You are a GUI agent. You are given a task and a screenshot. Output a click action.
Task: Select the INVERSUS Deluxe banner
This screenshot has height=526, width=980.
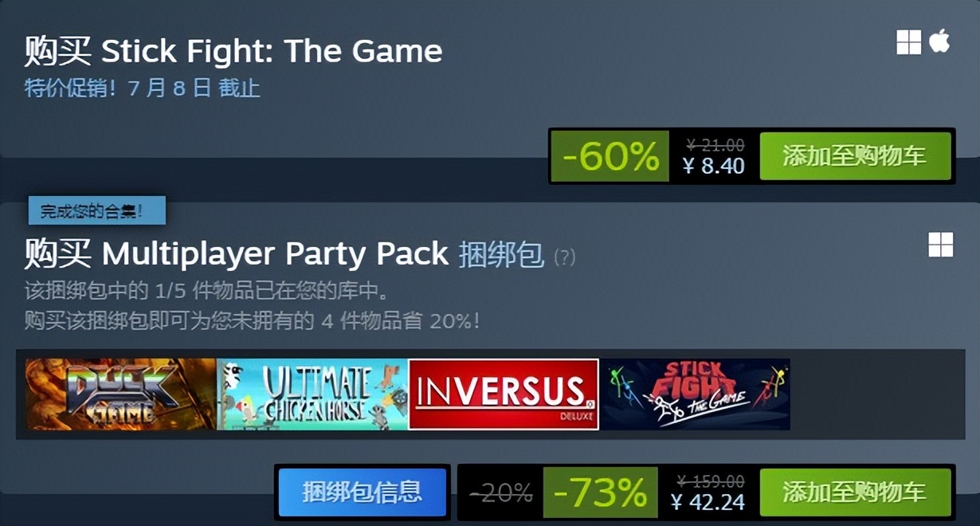(x=504, y=394)
